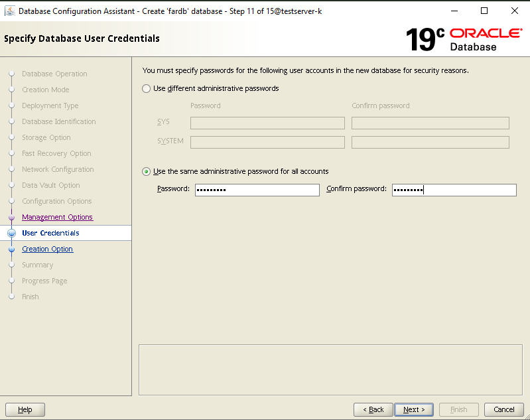Jump to the Creation Option step
This screenshot has height=420, width=530.
click(x=48, y=249)
